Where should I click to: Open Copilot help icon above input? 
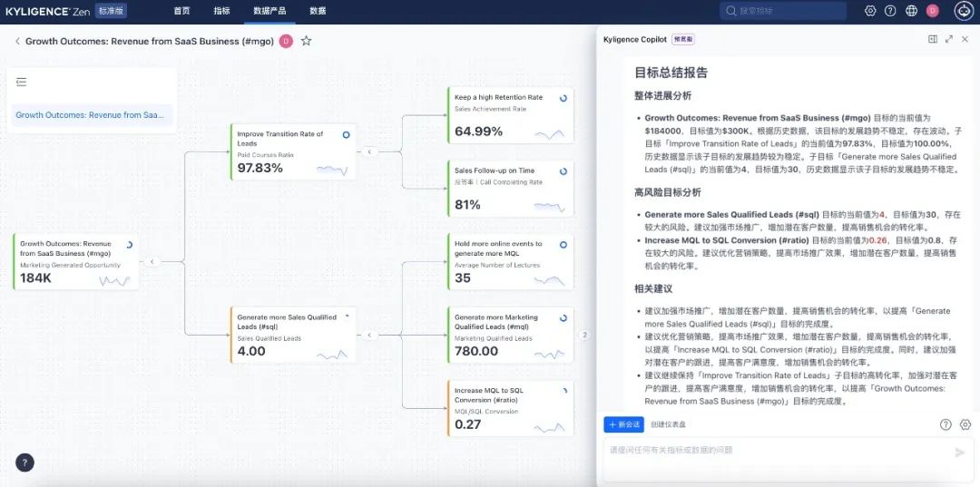[x=946, y=424]
